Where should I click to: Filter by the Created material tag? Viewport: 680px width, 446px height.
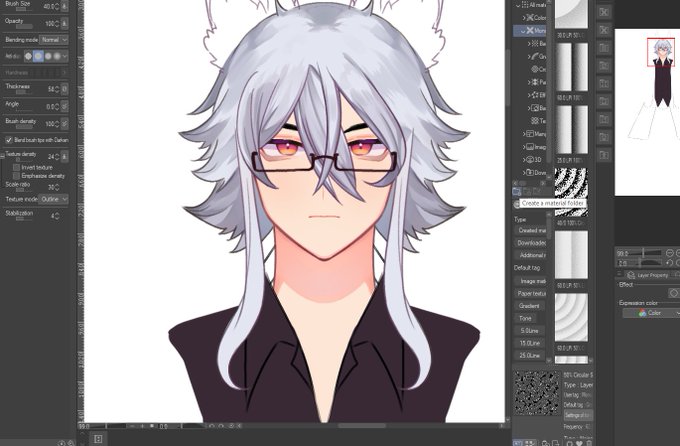tap(531, 230)
